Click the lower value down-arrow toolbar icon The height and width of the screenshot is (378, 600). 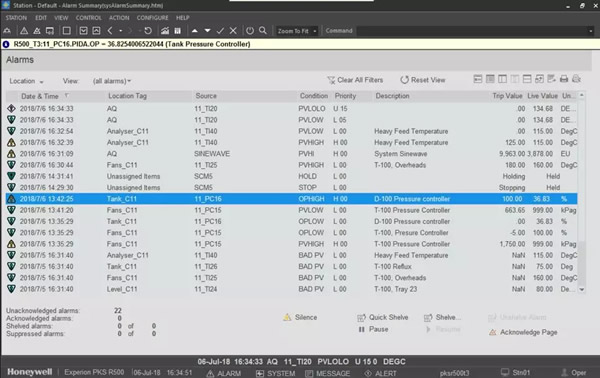pos(207,31)
